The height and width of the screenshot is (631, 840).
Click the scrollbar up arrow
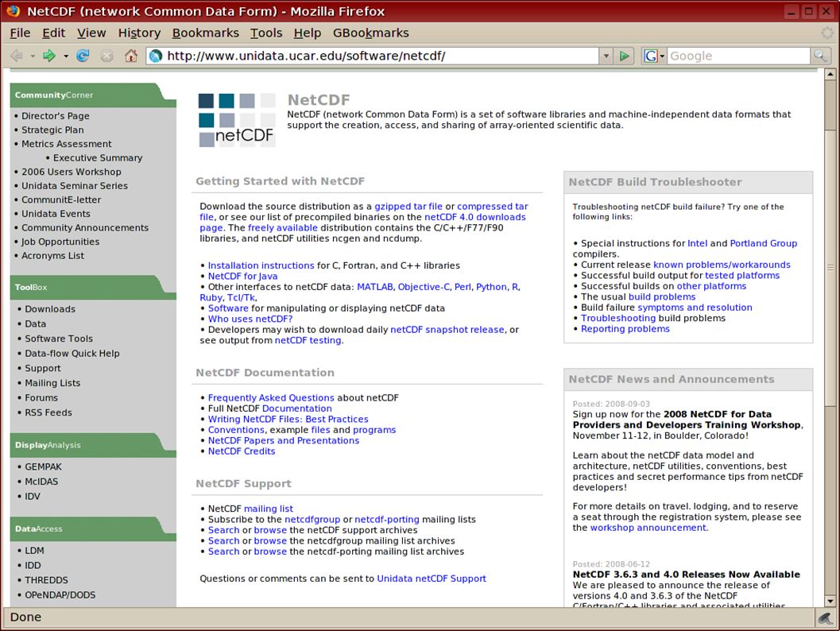click(830, 74)
